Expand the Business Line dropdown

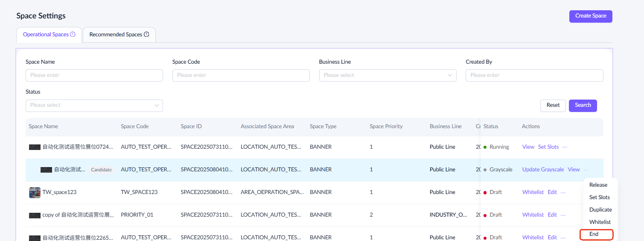coord(388,75)
